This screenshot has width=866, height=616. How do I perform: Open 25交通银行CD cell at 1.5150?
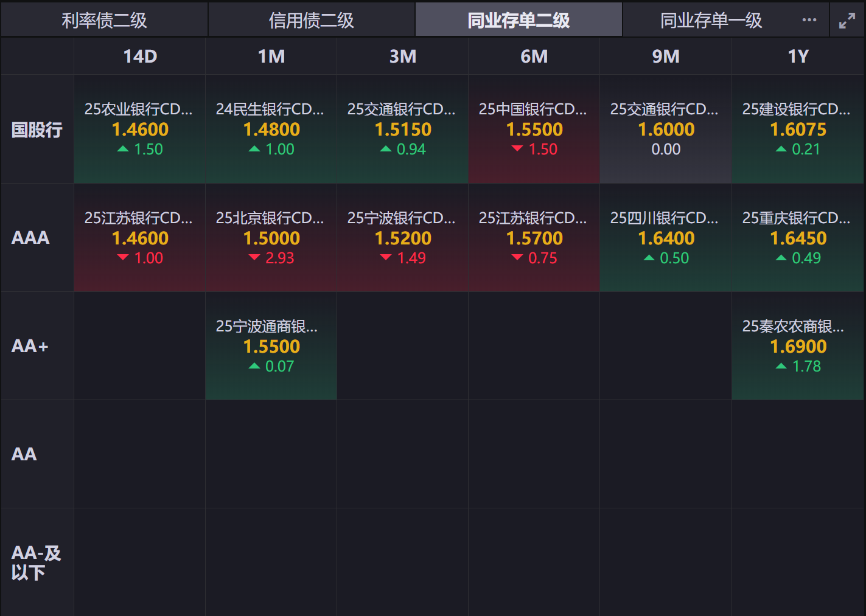[x=403, y=130]
